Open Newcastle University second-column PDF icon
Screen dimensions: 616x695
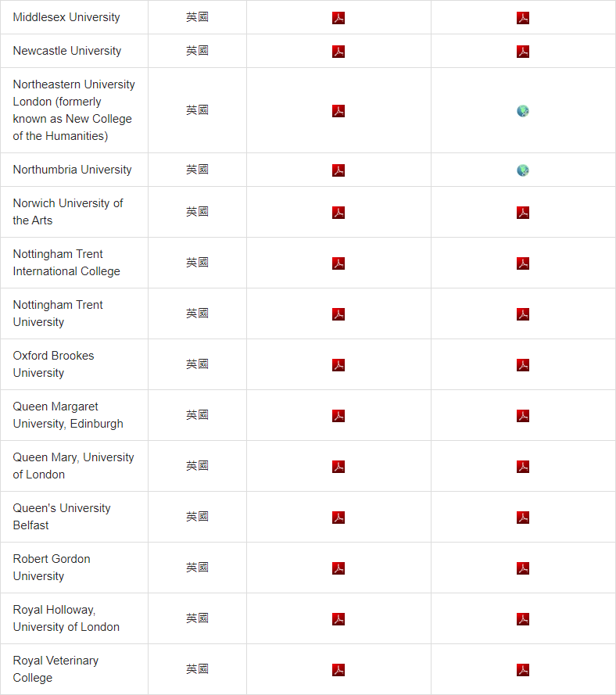tap(523, 52)
